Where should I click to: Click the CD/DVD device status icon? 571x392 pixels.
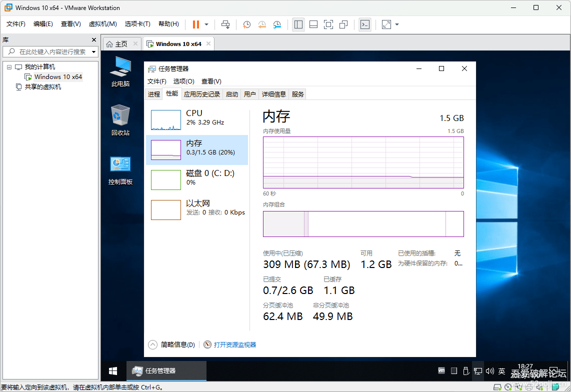coord(508,387)
